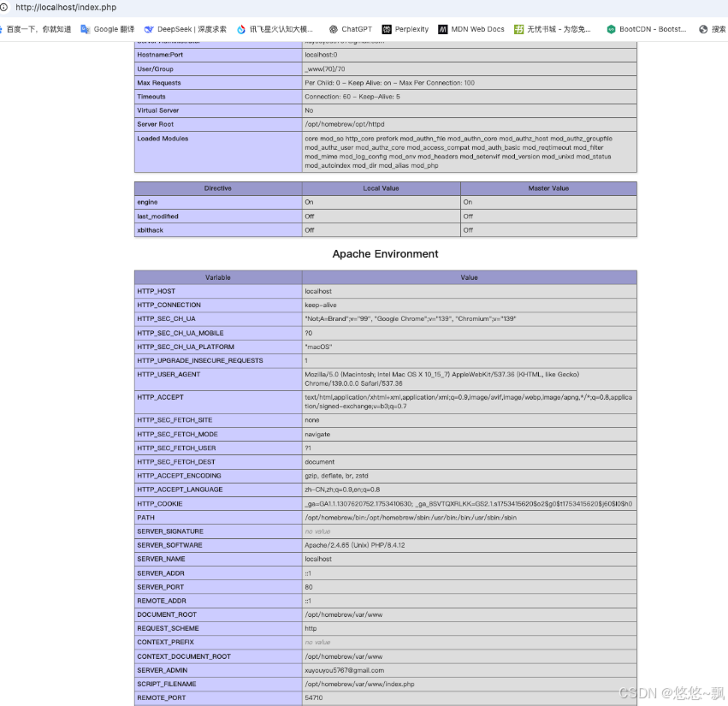Open the MDN Web Docs bookmark label
This screenshot has width=728, height=706.
click(x=477, y=29)
